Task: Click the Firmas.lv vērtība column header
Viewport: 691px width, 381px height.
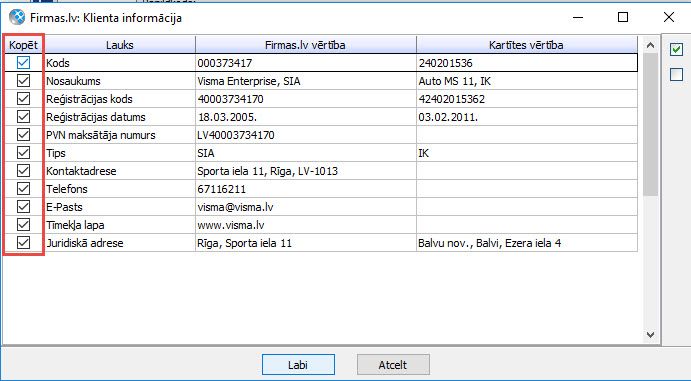Action: click(x=305, y=45)
